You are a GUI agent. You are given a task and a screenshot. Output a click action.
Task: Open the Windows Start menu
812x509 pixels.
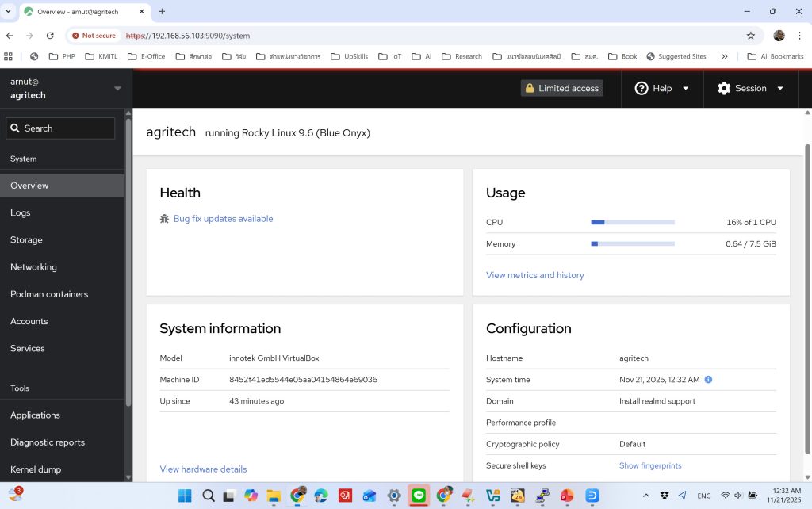185,496
